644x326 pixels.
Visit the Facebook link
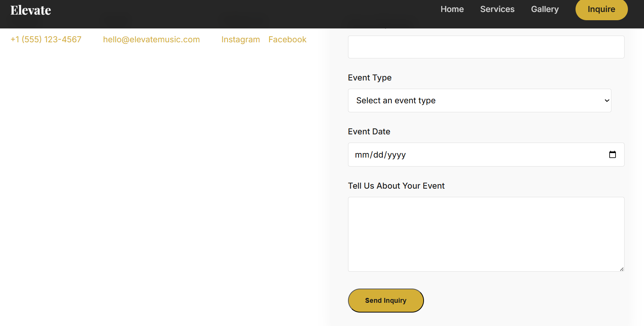pos(287,40)
